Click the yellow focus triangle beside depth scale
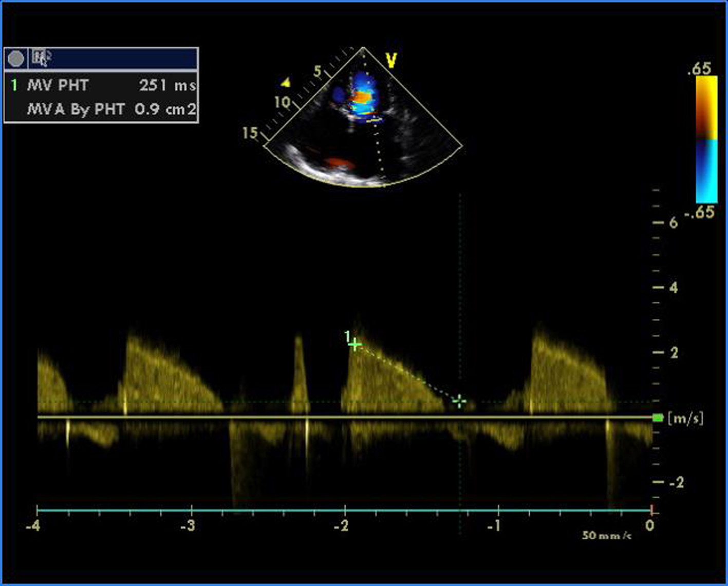This screenshot has height=586, width=728. click(x=285, y=82)
